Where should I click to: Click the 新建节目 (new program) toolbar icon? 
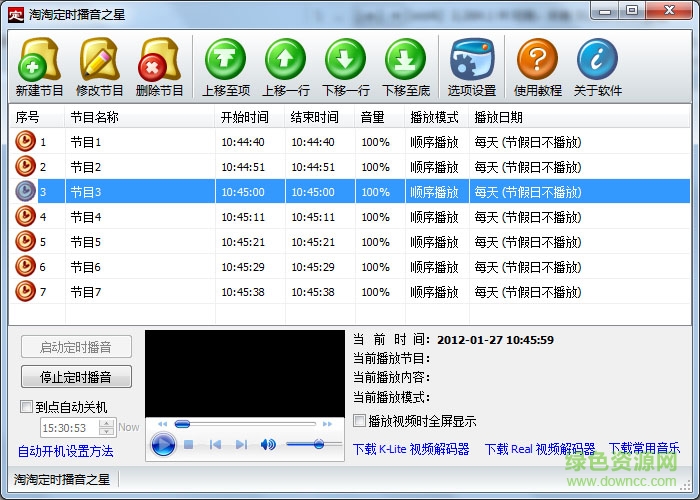(x=40, y=67)
